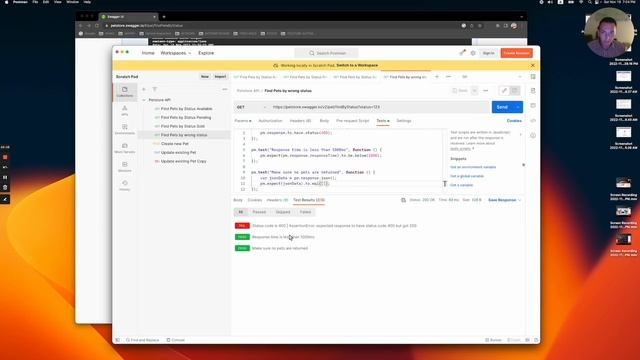Go to Home in Postman header
Viewport: 640px width, 360px height.
[x=148, y=53]
